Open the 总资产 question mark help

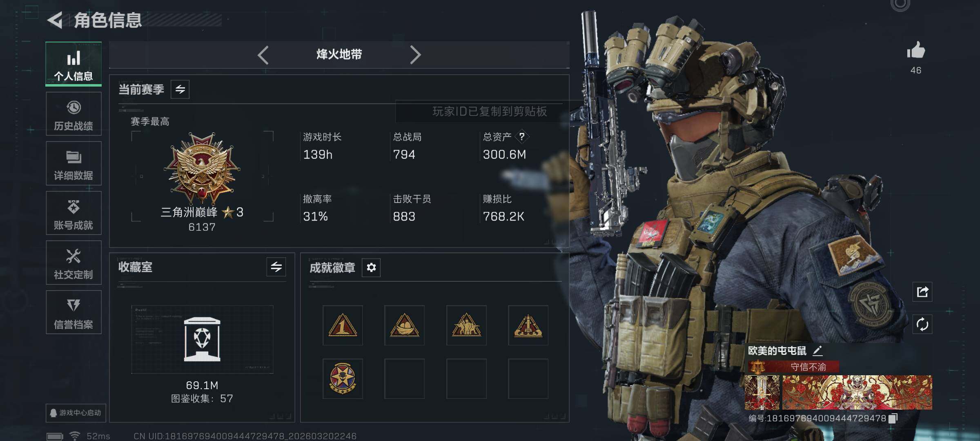click(521, 137)
